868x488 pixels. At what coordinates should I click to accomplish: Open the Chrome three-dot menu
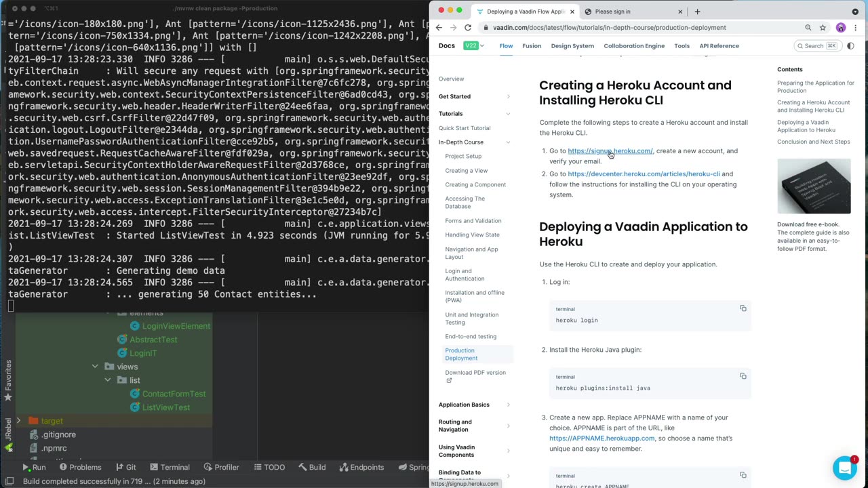tap(856, 28)
